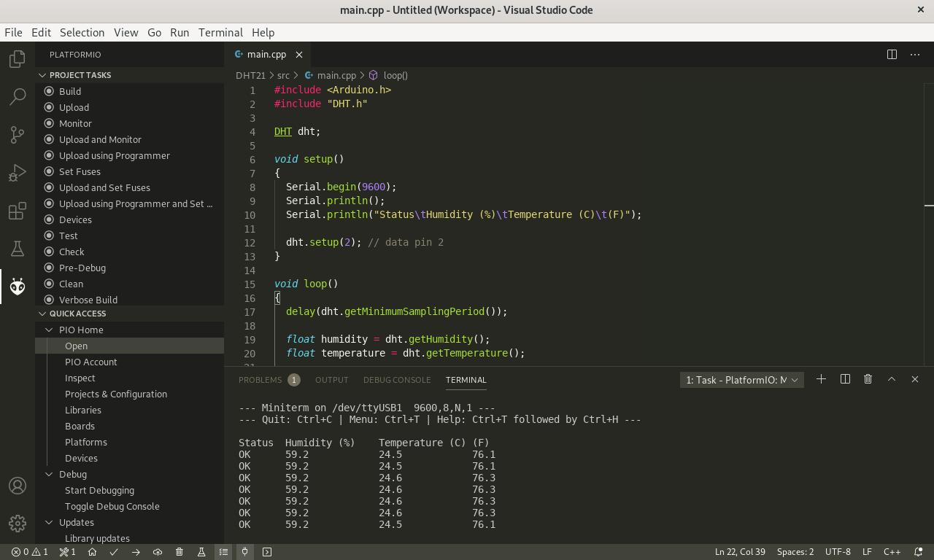The image size is (934, 560).
Task: Open the Explorer view in activity bar
Action: [x=18, y=59]
